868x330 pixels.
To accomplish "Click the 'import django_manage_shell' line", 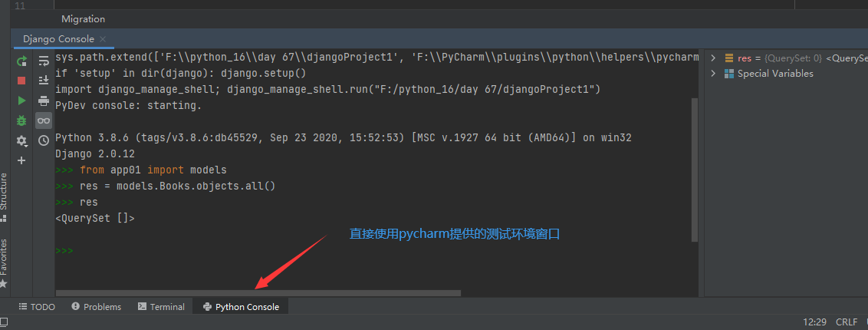I will pos(327,89).
